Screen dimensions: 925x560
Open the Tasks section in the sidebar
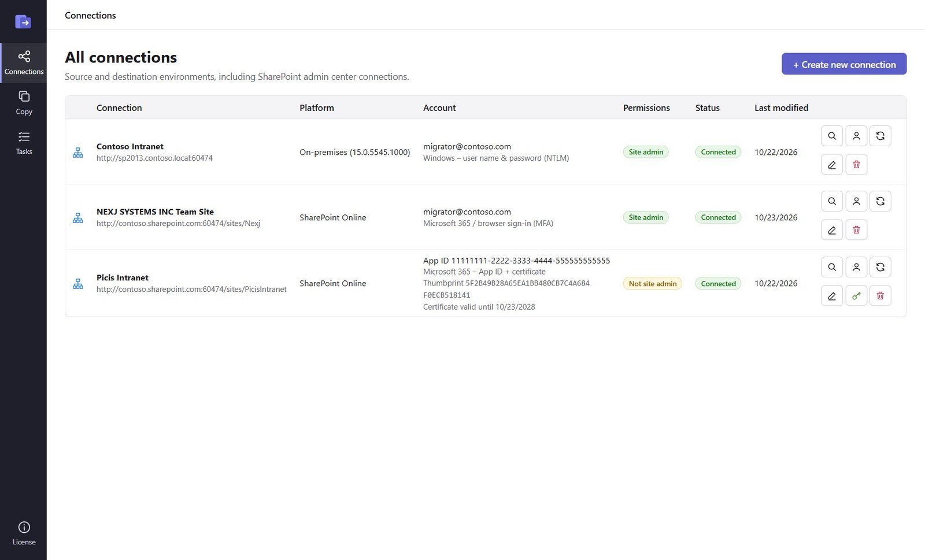pos(24,143)
